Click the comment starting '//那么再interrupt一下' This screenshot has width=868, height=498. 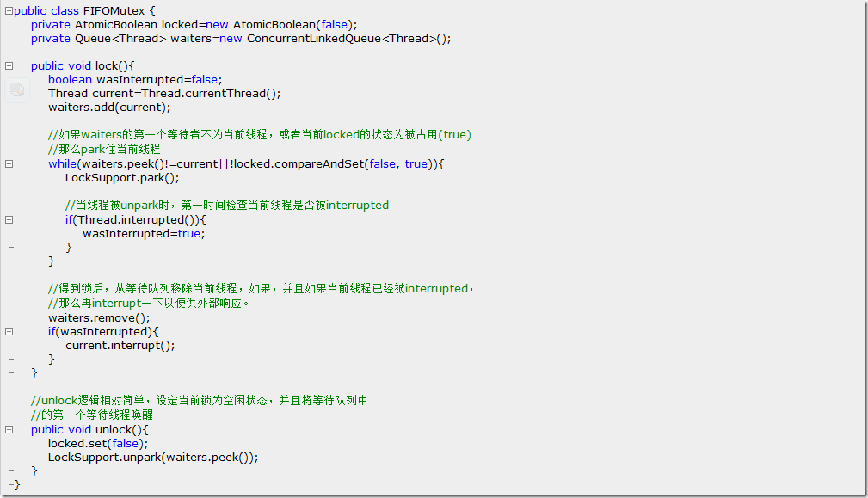pos(149,303)
